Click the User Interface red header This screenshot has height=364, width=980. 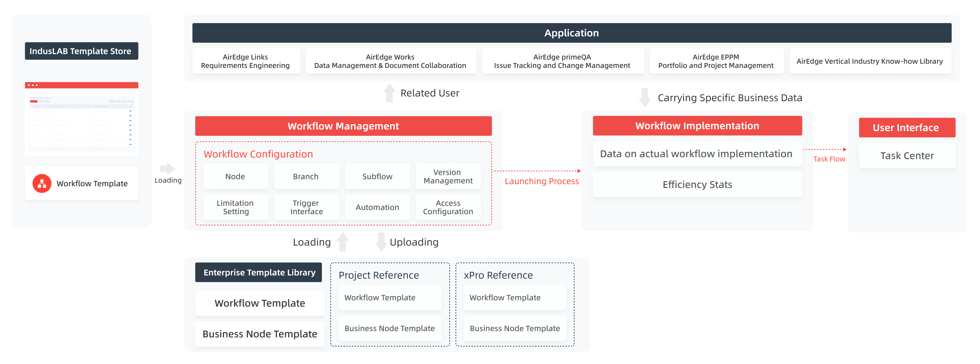click(x=907, y=127)
